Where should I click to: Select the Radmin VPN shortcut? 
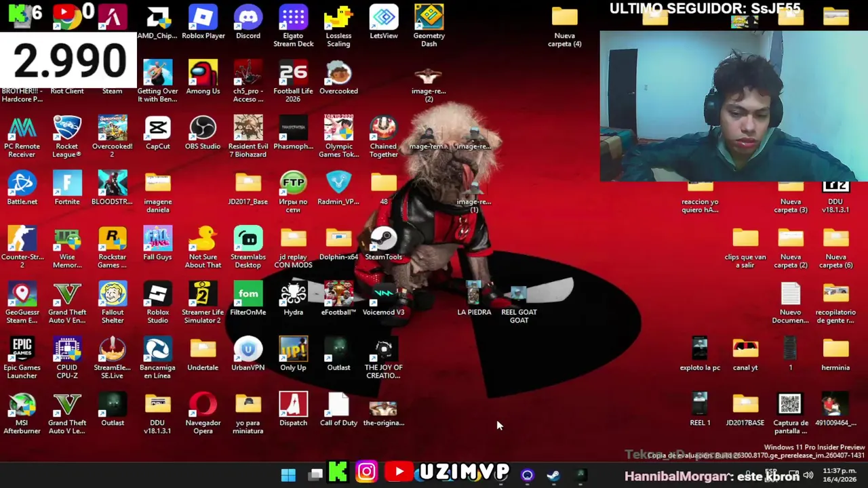coord(338,188)
